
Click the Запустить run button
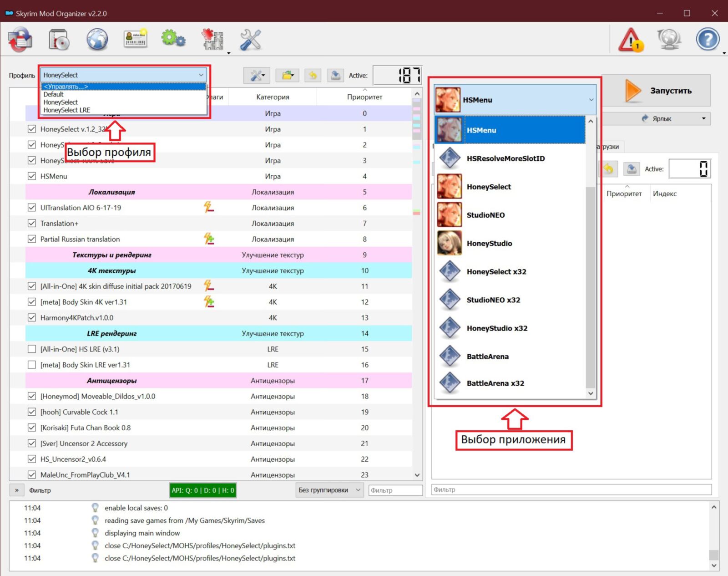click(x=656, y=91)
